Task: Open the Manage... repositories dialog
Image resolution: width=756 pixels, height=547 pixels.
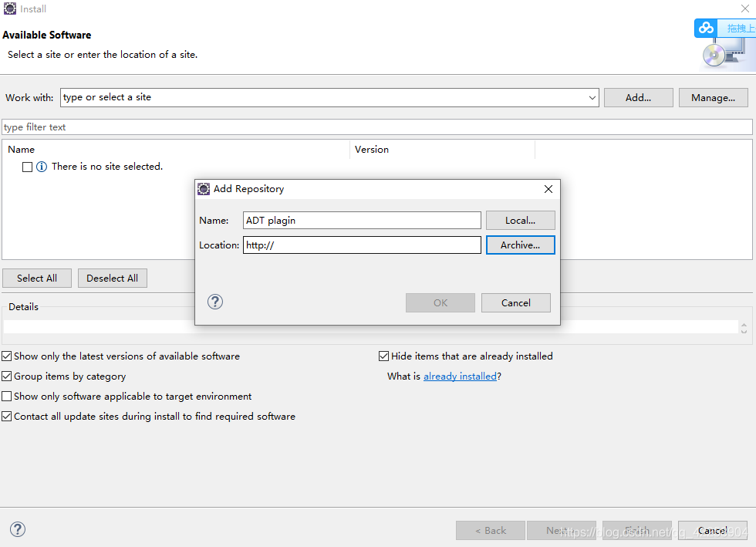Action: coord(713,97)
